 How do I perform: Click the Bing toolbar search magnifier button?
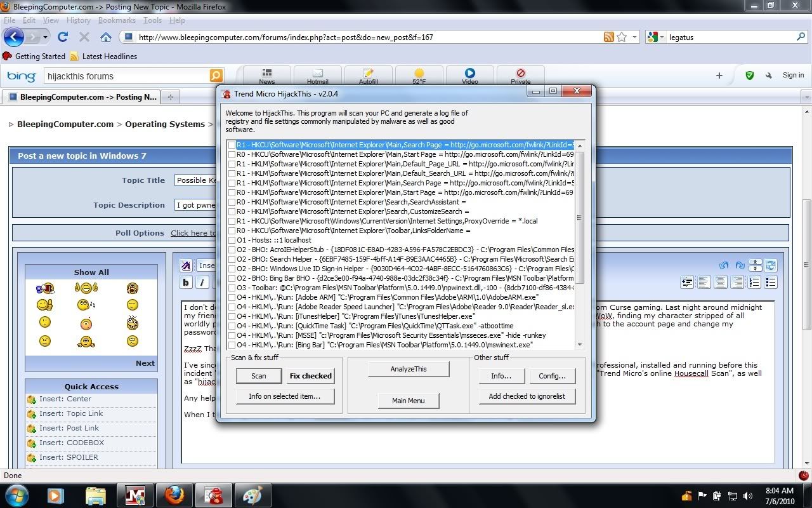(x=216, y=76)
